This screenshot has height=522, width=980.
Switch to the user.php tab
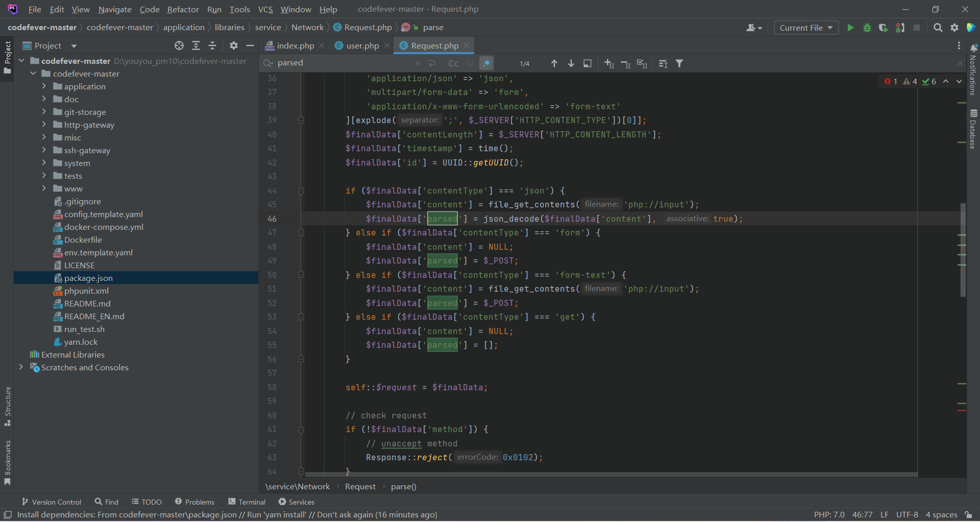362,46
